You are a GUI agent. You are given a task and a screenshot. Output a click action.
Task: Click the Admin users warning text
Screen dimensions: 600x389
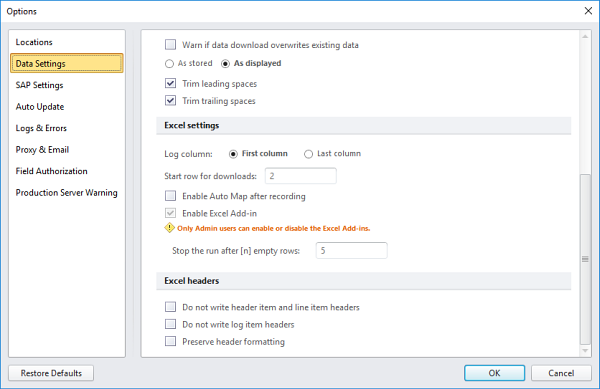[274, 228]
